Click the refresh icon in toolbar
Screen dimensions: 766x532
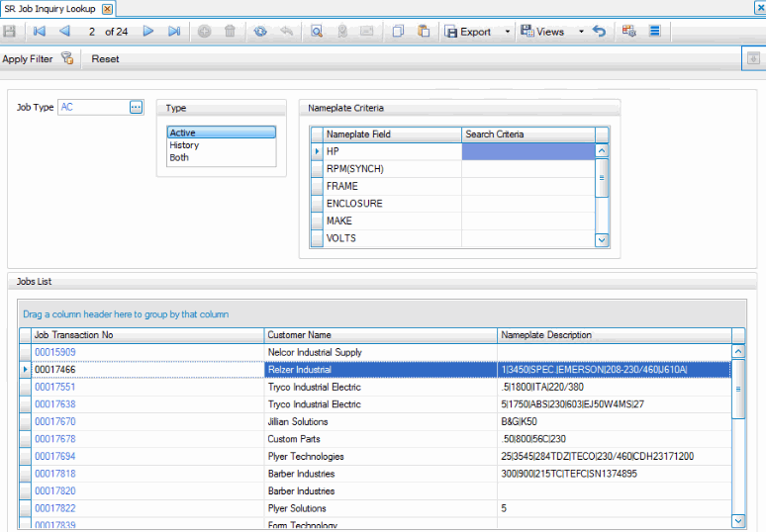pyautogui.click(x=260, y=32)
